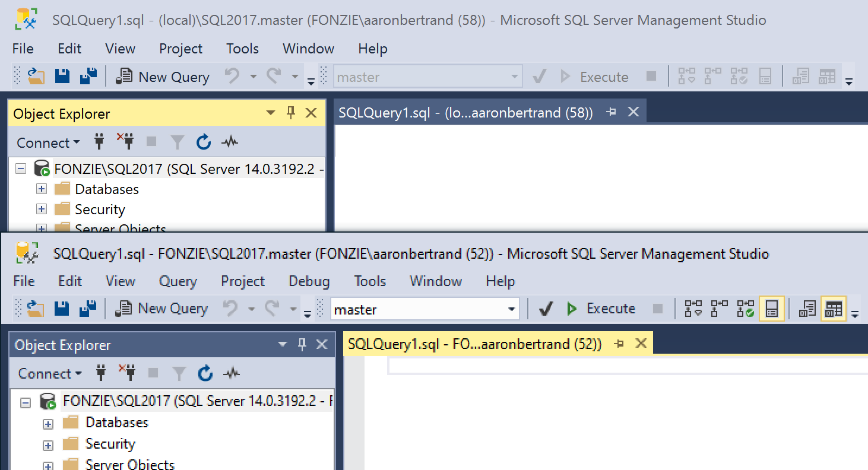The width and height of the screenshot is (868, 470).
Task: Open the Query menu
Action: pos(178,281)
